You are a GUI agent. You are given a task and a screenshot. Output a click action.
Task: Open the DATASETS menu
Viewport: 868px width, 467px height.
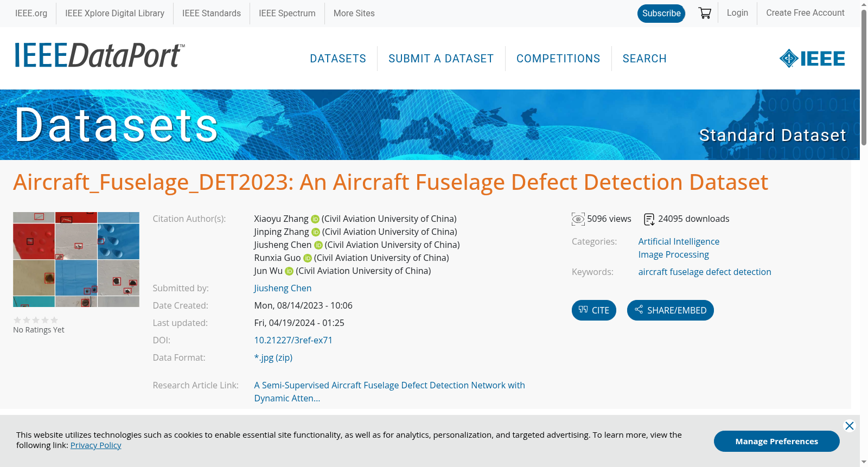pos(338,59)
